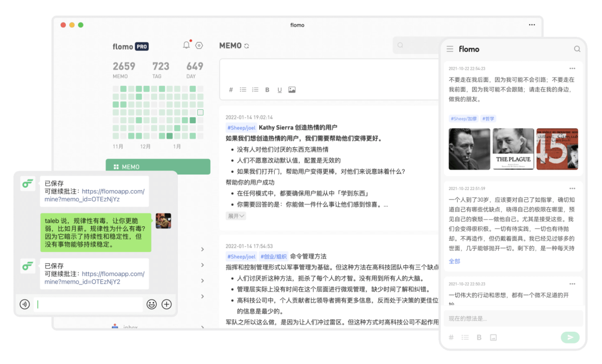
Task: Click the 1月 label under the heatmap
Action: [x=177, y=147]
